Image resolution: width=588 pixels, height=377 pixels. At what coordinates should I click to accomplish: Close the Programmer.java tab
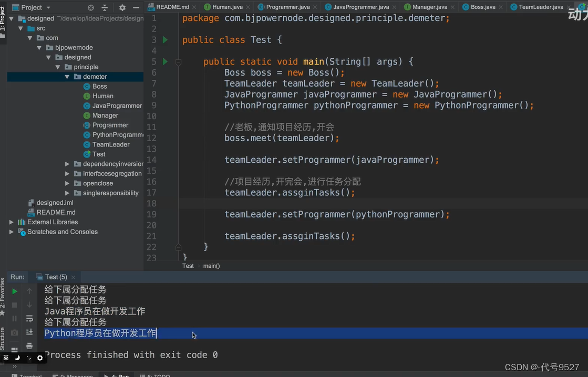[315, 7]
